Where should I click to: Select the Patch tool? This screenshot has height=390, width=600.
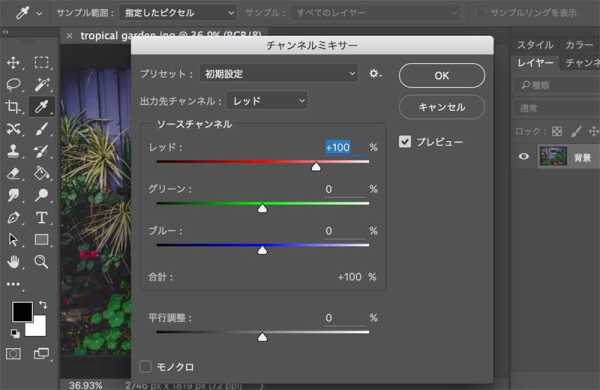pos(13,129)
